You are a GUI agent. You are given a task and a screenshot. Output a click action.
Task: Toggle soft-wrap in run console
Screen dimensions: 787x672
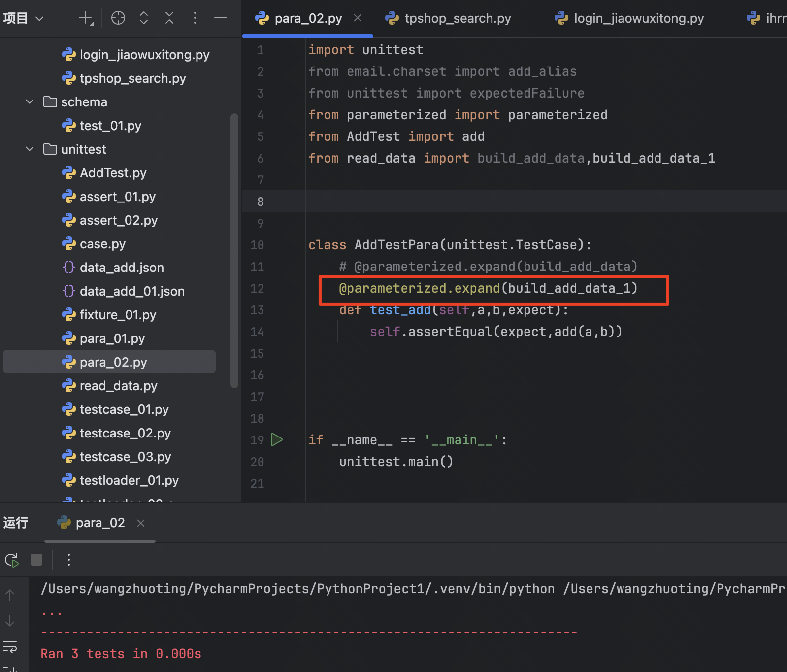tap(10, 646)
